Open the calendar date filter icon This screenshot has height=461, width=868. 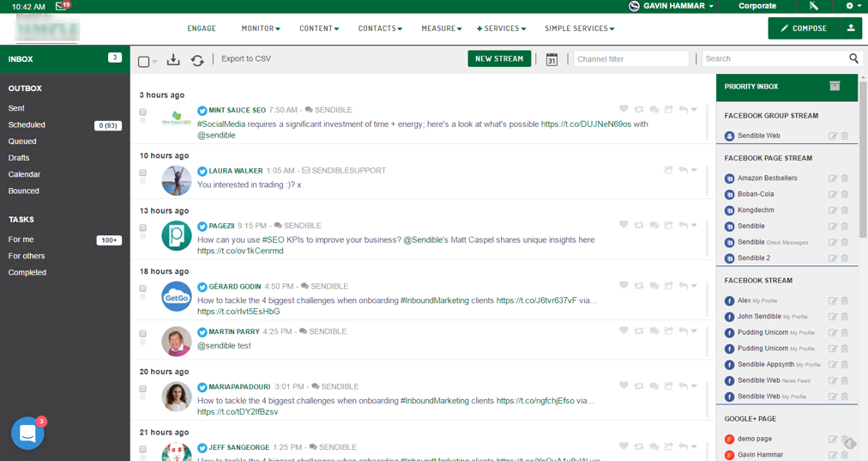pos(552,59)
